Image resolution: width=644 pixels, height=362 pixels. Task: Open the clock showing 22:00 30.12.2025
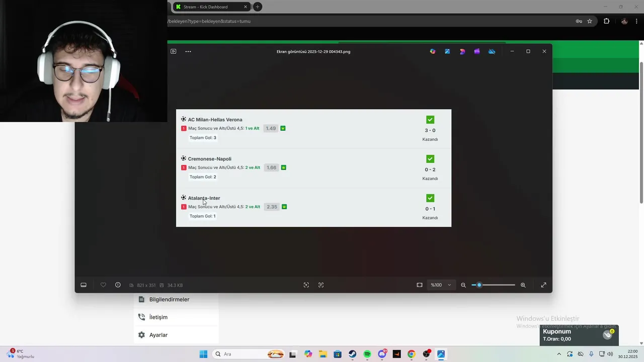click(628, 354)
